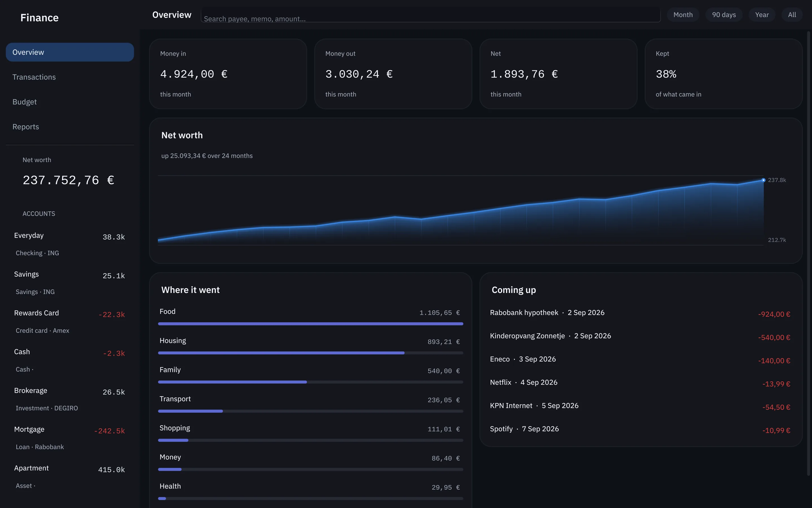
Task: Go to Transactions in the sidebar
Action: (x=70, y=77)
